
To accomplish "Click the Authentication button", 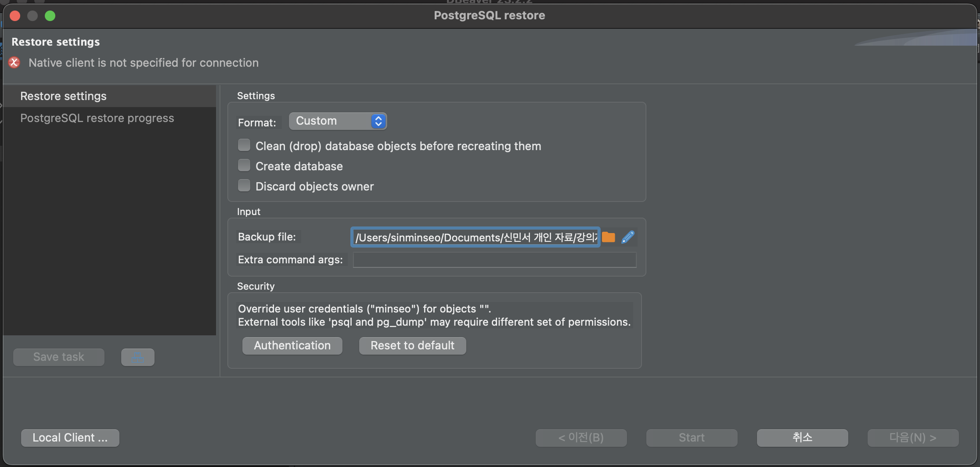I will pos(292,346).
